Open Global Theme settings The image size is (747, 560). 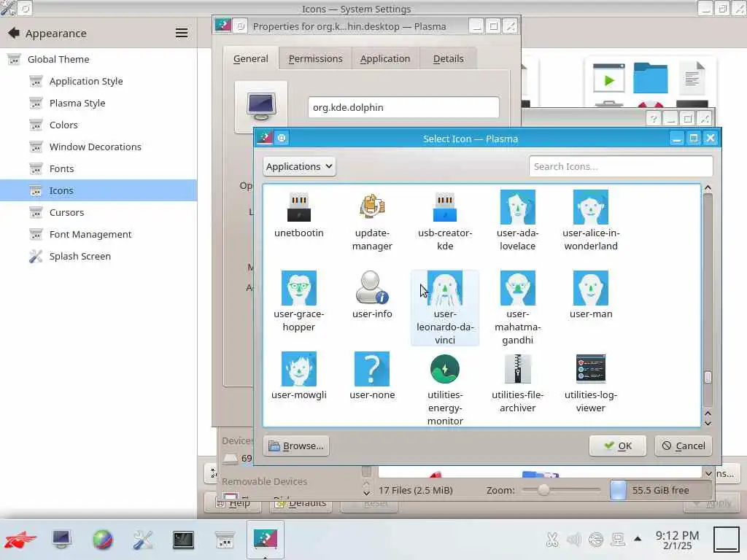point(98,59)
